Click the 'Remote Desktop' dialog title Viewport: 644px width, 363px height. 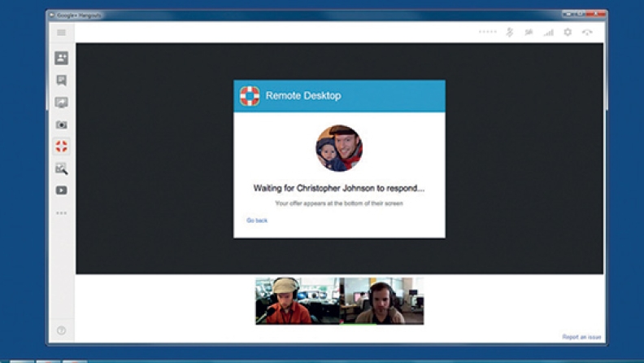coord(303,95)
